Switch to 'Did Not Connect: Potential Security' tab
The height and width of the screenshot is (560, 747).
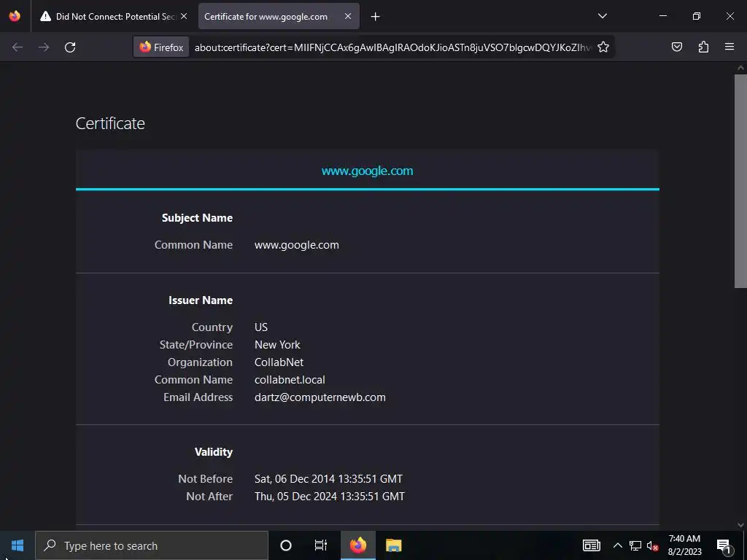pyautogui.click(x=115, y=16)
